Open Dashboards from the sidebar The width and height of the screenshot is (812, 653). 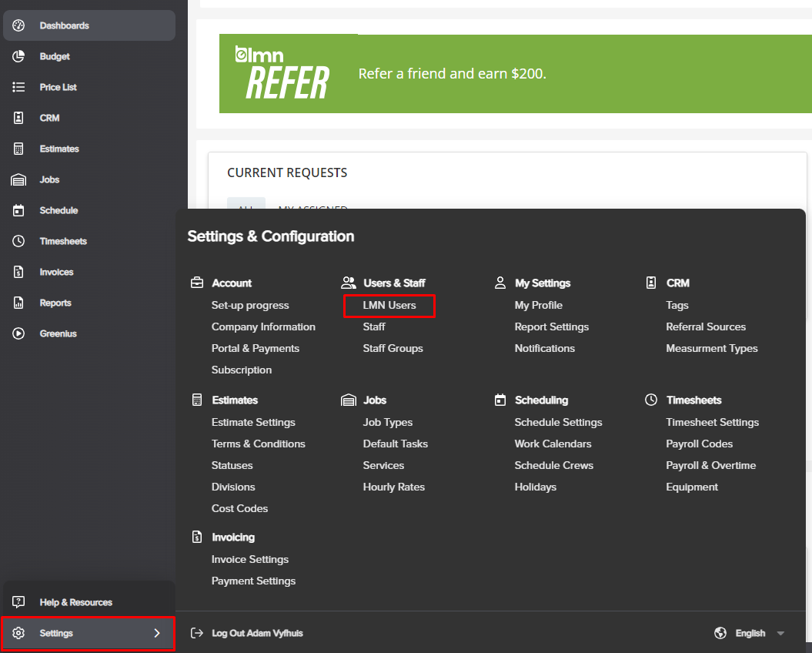click(89, 25)
